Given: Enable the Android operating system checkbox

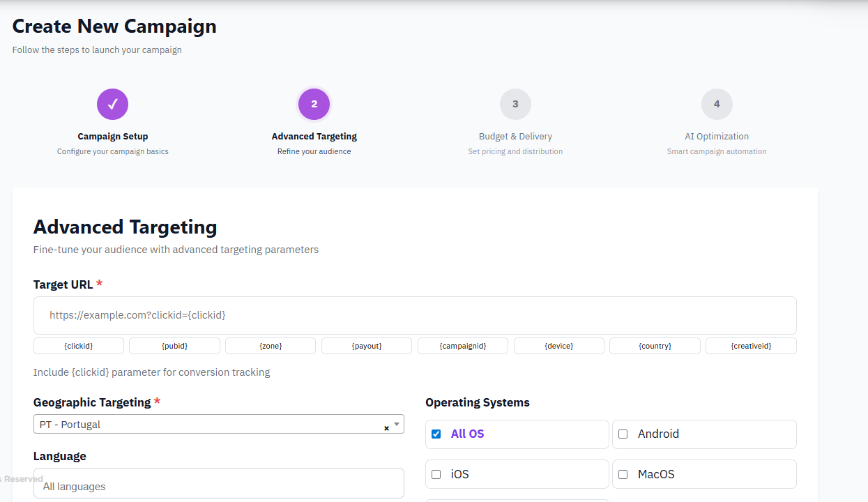Looking at the screenshot, I should pyautogui.click(x=623, y=434).
